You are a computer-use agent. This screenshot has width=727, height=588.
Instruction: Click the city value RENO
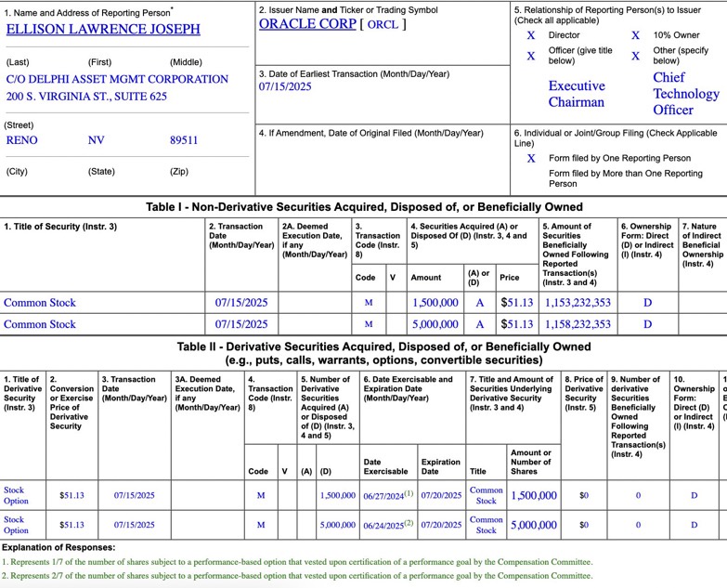click(x=21, y=140)
